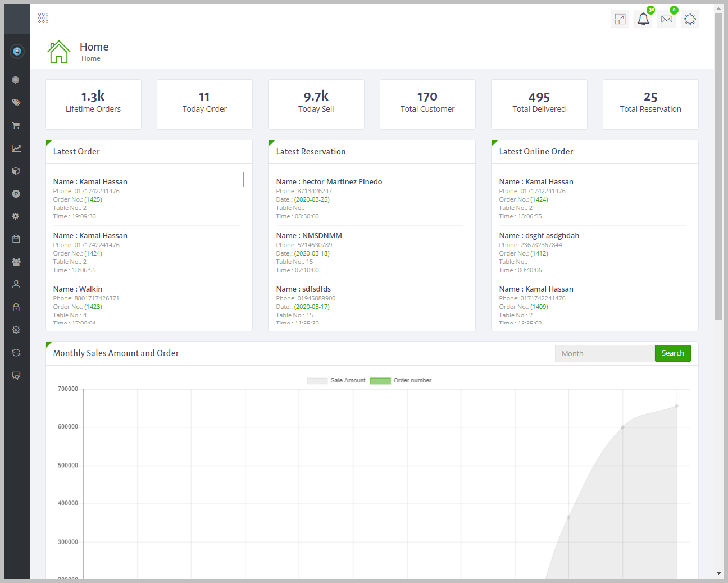Click reservation date 2020-03-17

click(312, 307)
